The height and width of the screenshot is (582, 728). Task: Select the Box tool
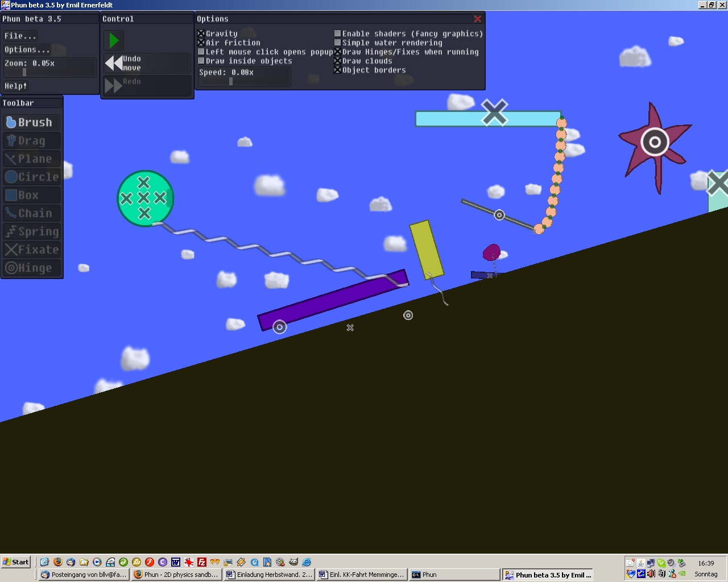coord(32,195)
